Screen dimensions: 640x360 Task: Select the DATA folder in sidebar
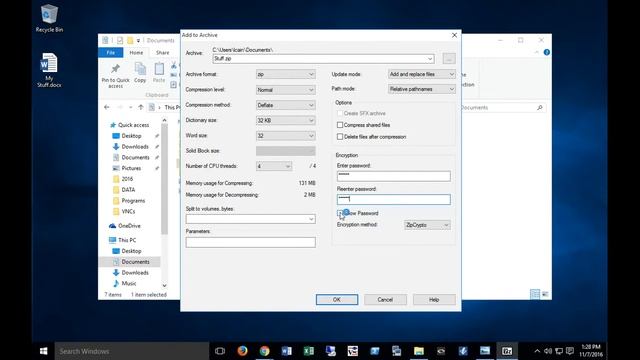tap(128, 190)
